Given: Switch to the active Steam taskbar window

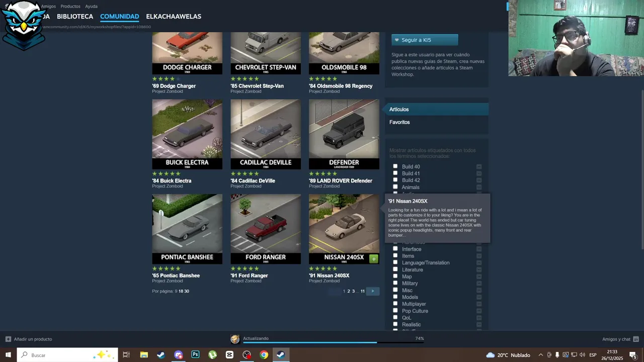Looking at the screenshot, I should coord(281,355).
